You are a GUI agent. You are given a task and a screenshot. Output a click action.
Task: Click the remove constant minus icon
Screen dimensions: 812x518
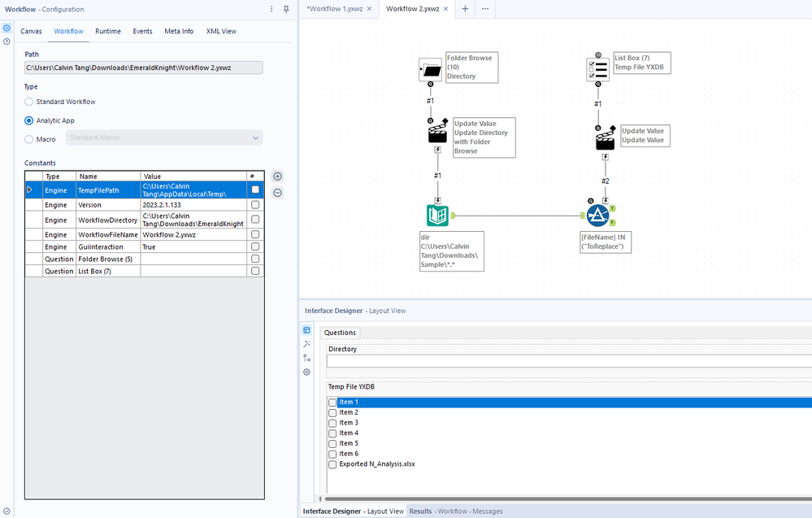277,193
